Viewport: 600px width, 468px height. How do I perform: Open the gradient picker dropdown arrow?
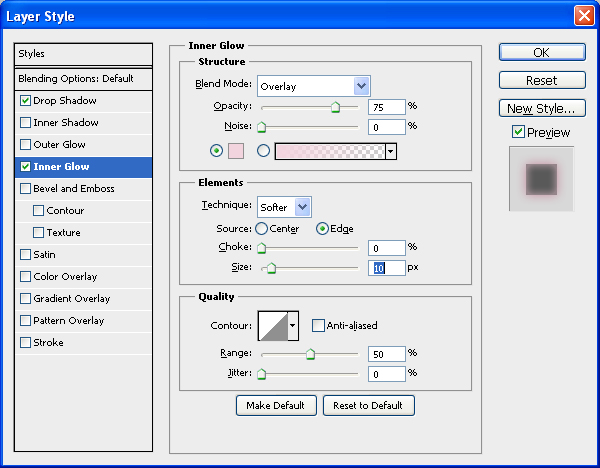390,152
